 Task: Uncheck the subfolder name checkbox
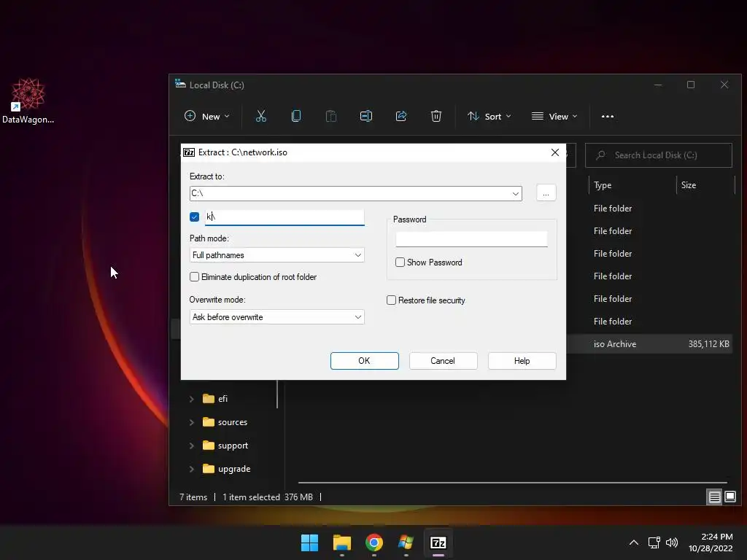[x=194, y=217]
